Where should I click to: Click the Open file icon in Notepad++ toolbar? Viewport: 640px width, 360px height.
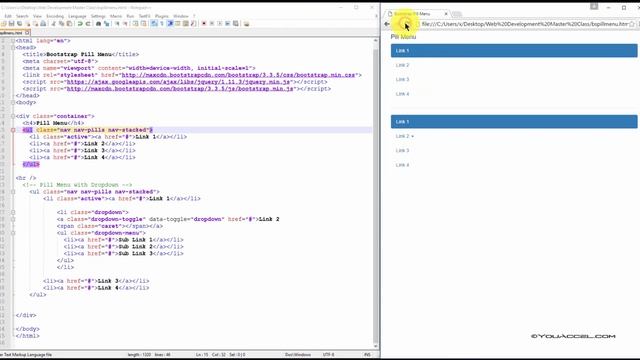tap(4, 24)
